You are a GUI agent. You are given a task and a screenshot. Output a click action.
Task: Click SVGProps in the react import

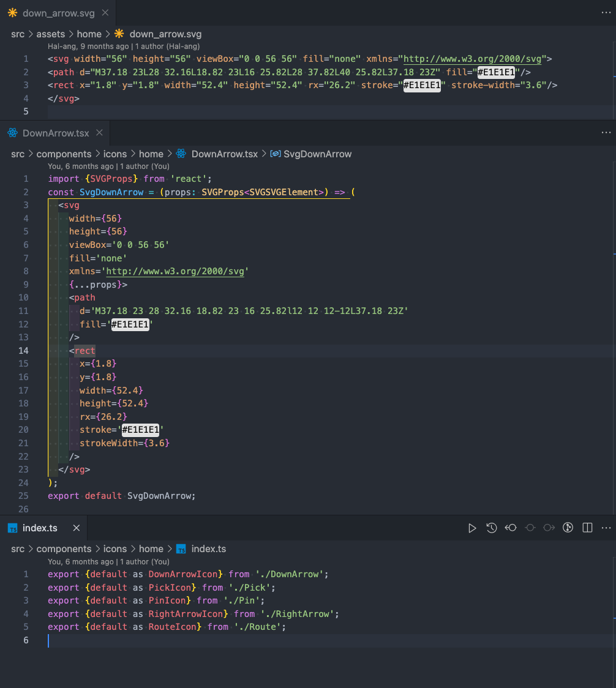click(x=111, y=179)
